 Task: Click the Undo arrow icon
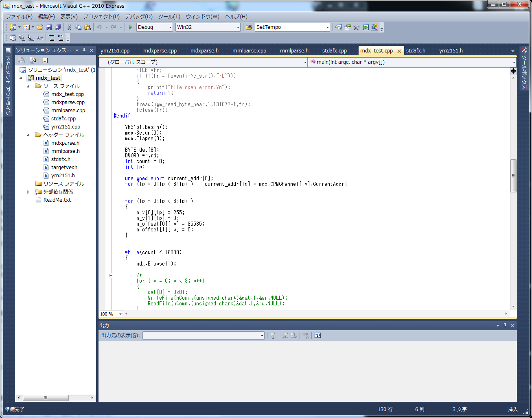click(x=99, y=27)
